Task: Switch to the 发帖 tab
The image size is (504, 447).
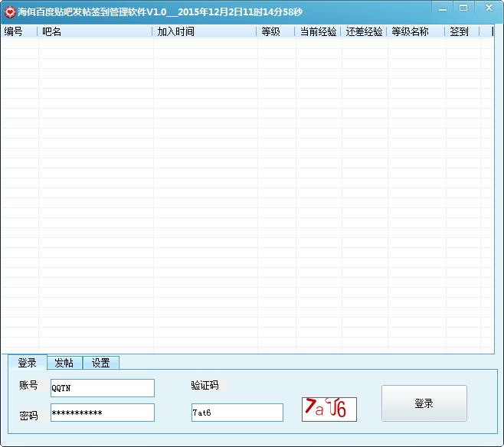Action: tap(64, 363)
